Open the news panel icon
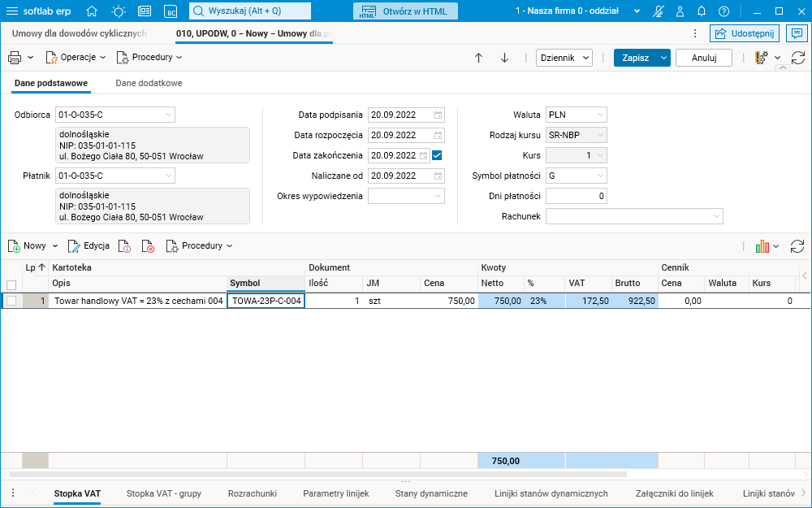Viewport: 812px width, 508px height. (145, 11)
